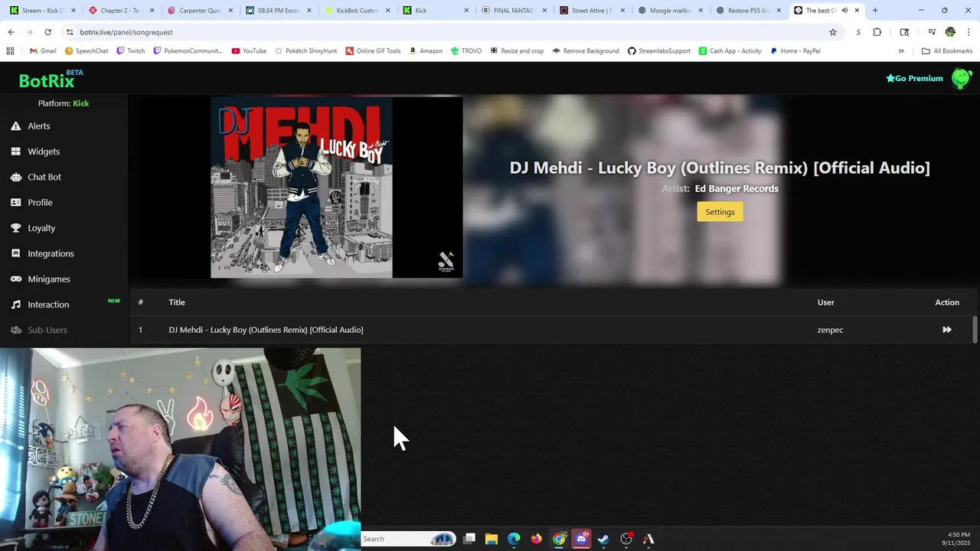980x551 pixels.
Task: Switch to the FINAL FANTASY browser tab
Action: click(x=514, y=11)
